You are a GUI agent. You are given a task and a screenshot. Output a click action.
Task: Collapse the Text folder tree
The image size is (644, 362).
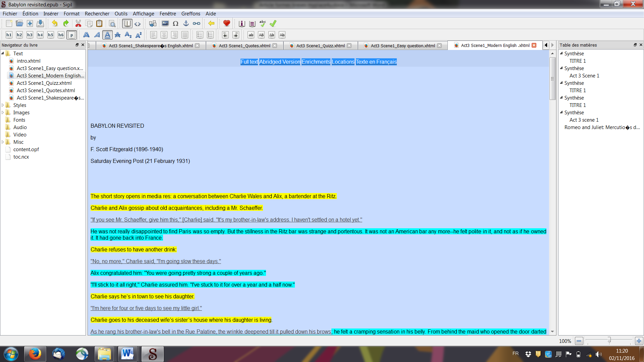pyautogui.click(x=3, y=54)
